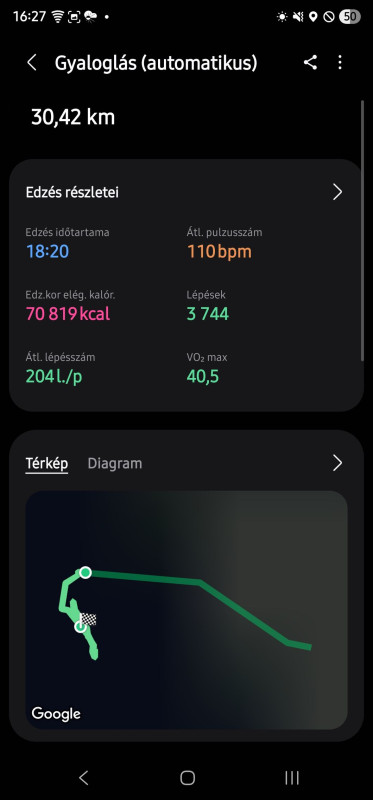Viewport: 373px width, 800px height.
Task: Select the green start marker on route
Action: pyautogui.click(x=85, y=572)
